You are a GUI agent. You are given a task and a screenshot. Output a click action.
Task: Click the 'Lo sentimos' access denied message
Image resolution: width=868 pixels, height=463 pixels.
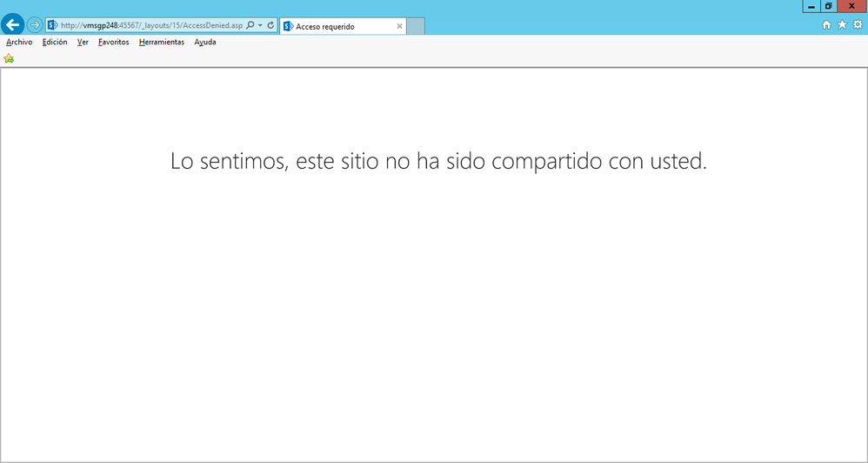pyautogui.click(x=438, y=161)
